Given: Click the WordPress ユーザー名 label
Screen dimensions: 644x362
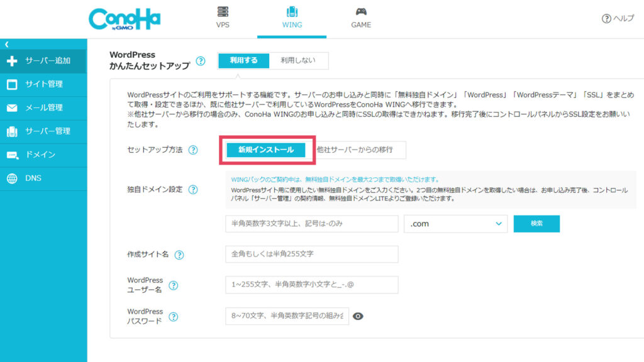Looking at the screenshot, I should pyautogui.click(x=145, y=285).
